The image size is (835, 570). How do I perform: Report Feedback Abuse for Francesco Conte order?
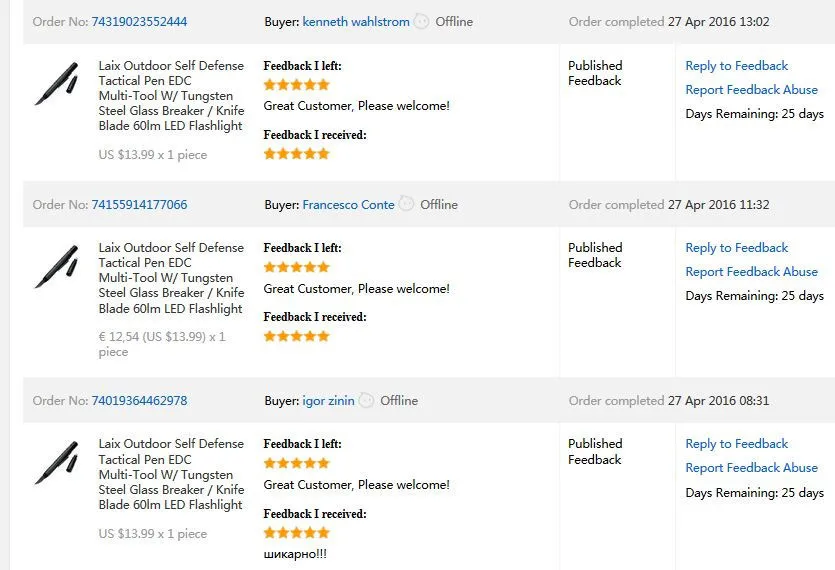751,272
